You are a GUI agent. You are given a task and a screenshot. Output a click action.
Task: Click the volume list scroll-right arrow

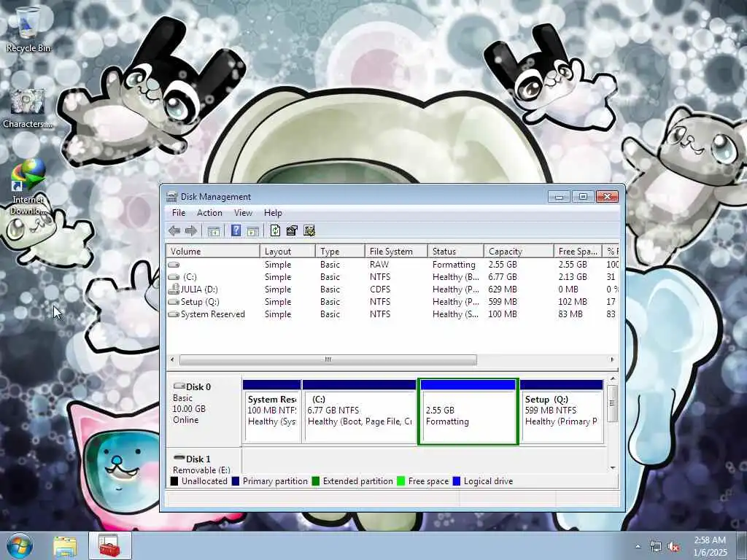(612, 359)
